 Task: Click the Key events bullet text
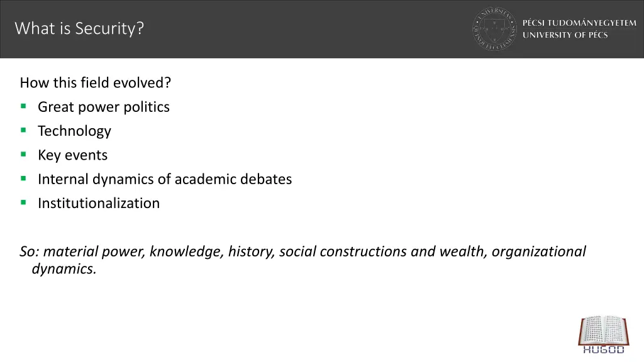[x=73, y=155]
